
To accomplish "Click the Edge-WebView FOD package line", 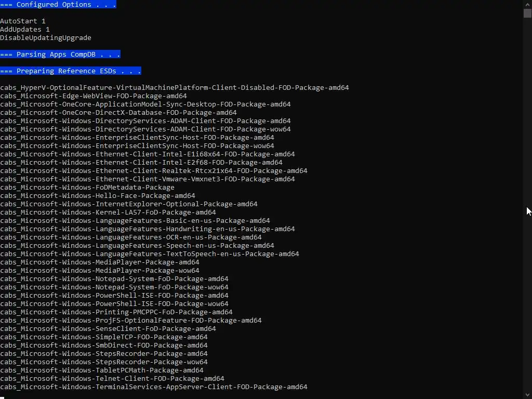I will pos(94,96).
